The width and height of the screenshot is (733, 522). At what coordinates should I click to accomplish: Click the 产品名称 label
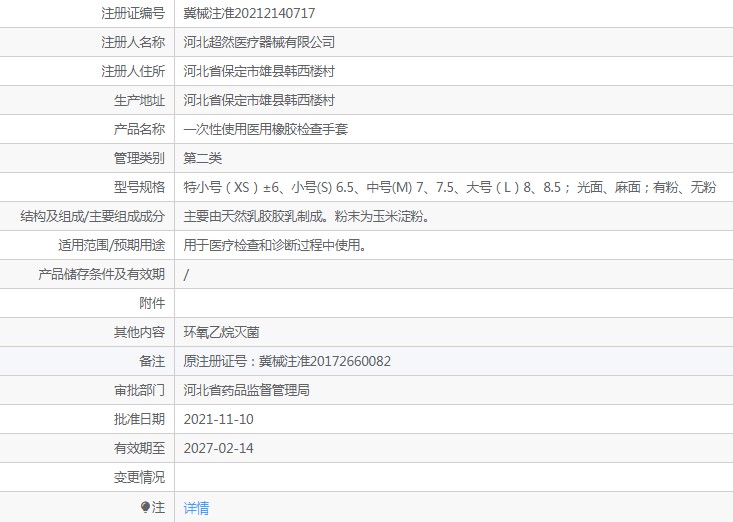point(139,129)
